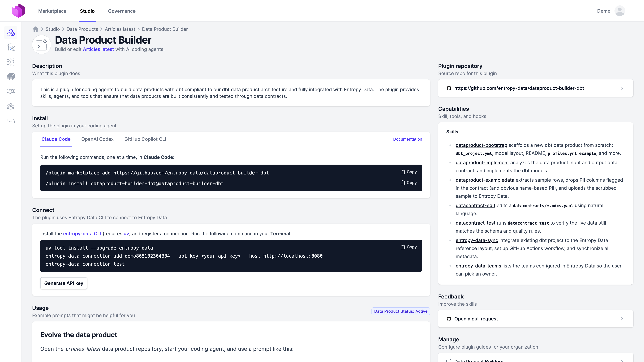Open the stacked tables sidebar icon
This screenshot has height=362, width=644.
click(x=11, y=77)
